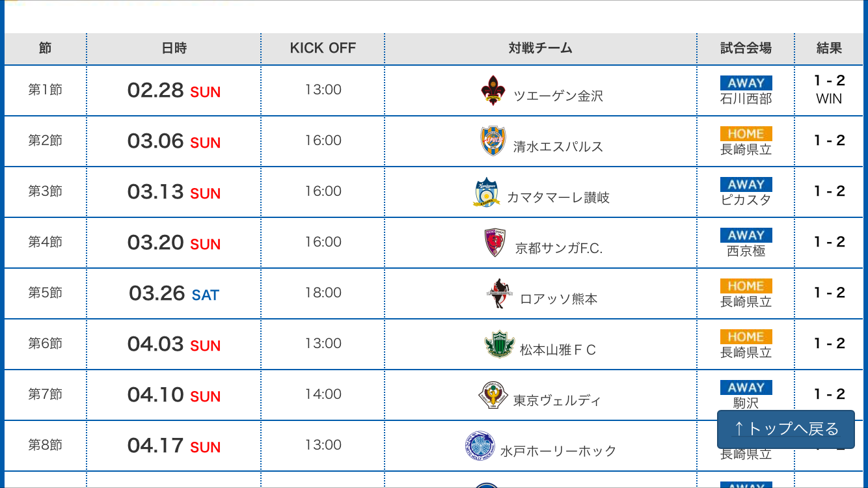Click the Mito HollyHock team crest
The width and height of the screenshot is (868, 488).
point(480,446)
